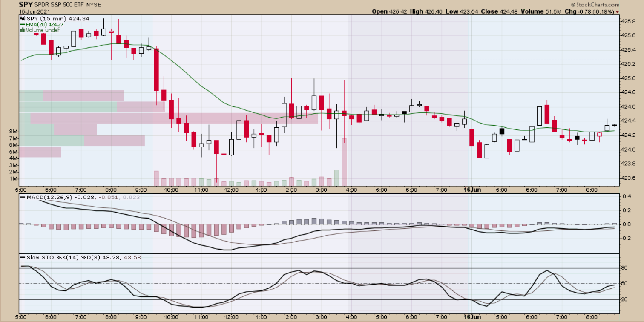The height and width of the screenshot is (322, 644).
Task: Click the 425.0 price axis label
Action: tap(628, 78)
